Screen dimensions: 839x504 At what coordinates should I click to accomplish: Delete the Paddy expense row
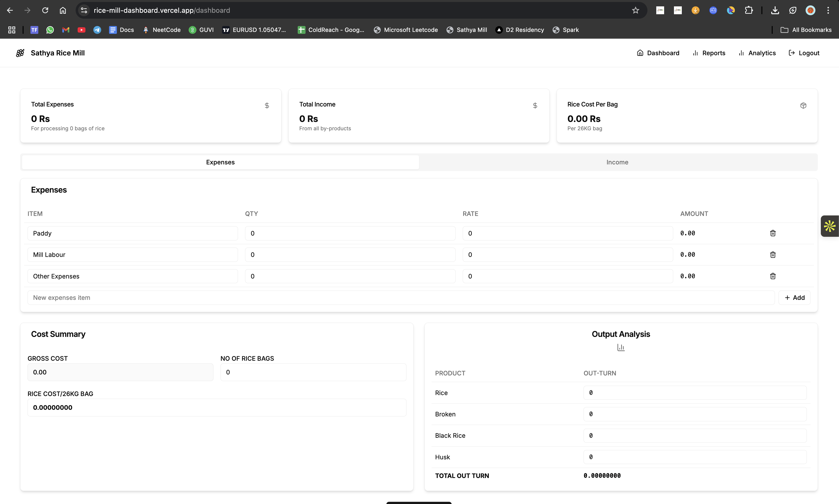[x=773, y=233]
